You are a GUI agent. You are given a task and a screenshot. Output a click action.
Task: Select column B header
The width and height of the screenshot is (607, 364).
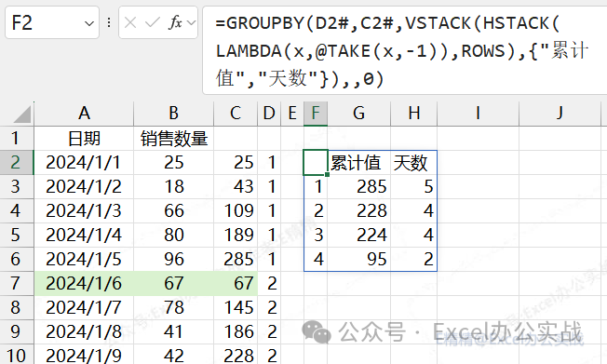pos(173,114)
